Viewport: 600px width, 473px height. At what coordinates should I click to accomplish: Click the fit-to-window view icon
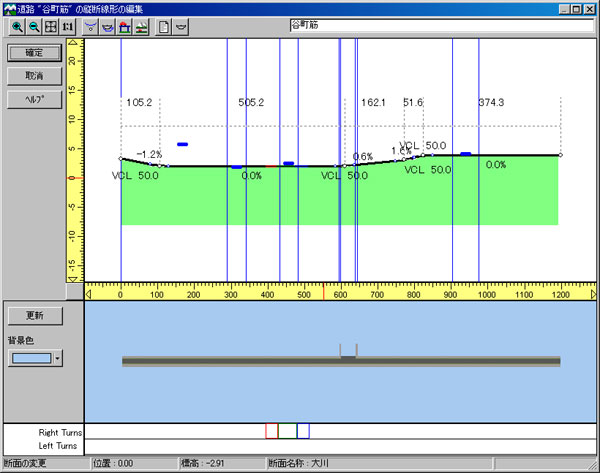pyautogui.click(x=51, y=27)
